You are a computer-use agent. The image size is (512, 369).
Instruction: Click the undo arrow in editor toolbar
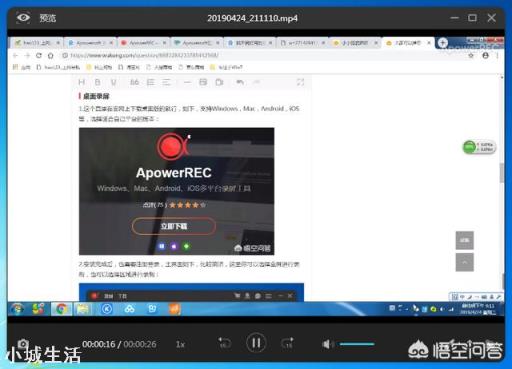pos(240,82)
